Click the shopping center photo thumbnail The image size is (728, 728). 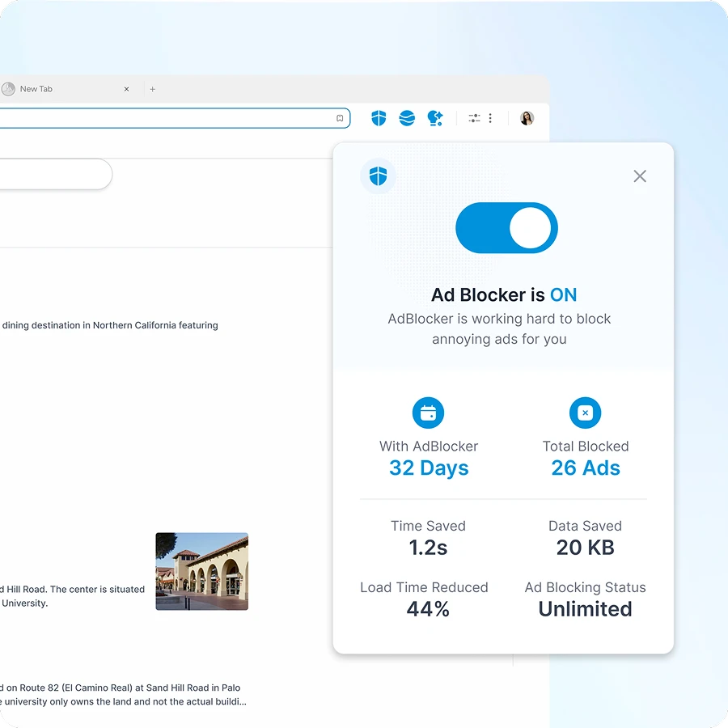pyautogui.click(x=201, y=571)
